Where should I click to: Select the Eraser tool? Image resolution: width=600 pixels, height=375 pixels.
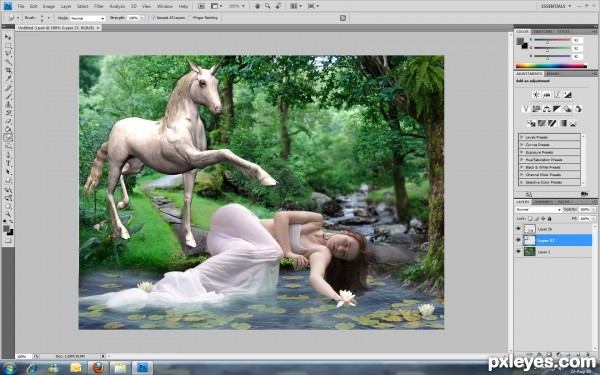[8, 122]
